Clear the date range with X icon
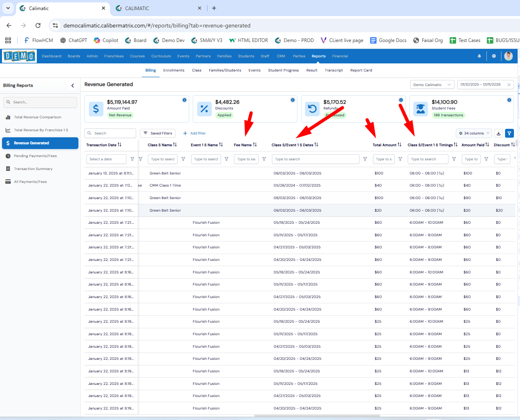 pyautogui.click(x=509, y=85)
